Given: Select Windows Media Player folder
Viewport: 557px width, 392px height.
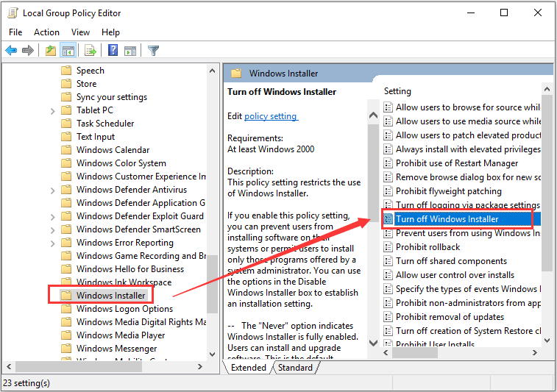Looking at the screenshot, I should [121, 335].
